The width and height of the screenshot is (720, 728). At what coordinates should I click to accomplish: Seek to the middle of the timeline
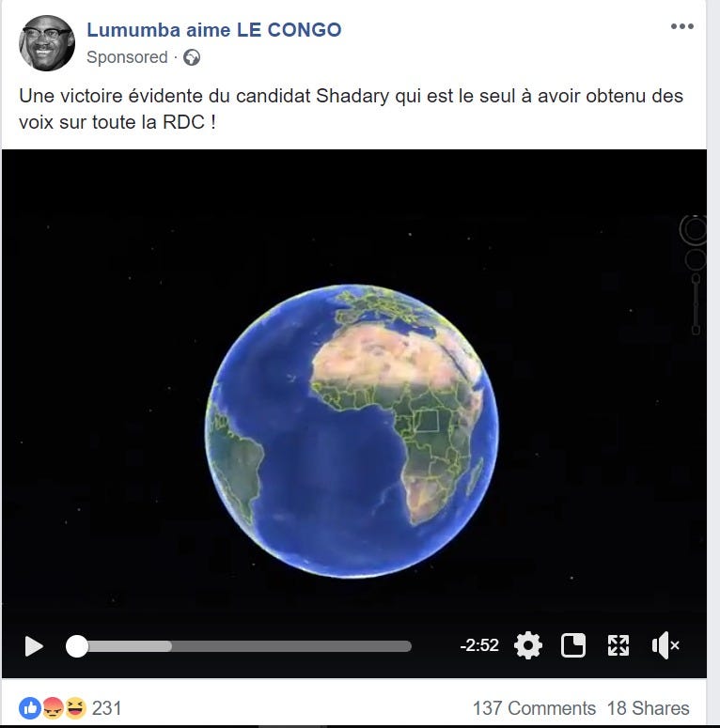tap(239, 646)
